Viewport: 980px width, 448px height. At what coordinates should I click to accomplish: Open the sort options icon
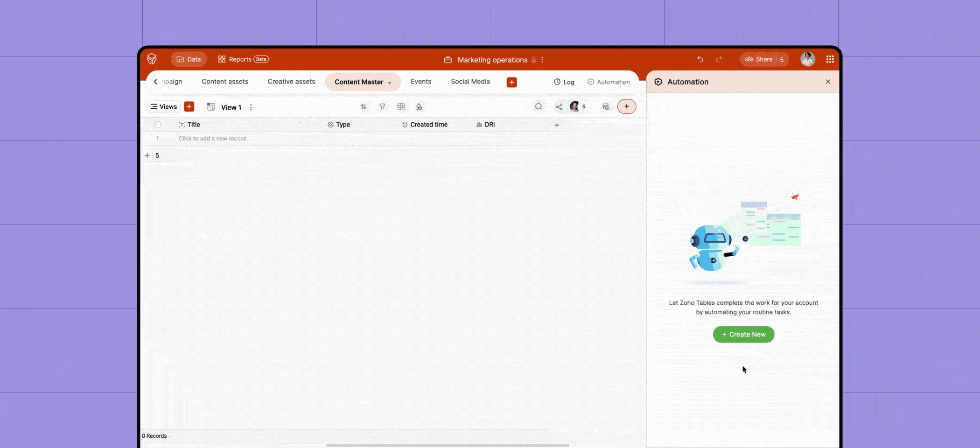click(364, 106)
